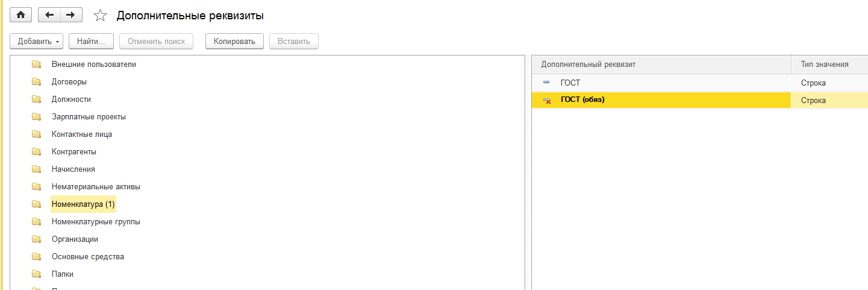Image resolution: width=868 pixels, height=290 pixels.
Task: Click folder icon next to Номенклатура (1)
Action: [36, 204]
